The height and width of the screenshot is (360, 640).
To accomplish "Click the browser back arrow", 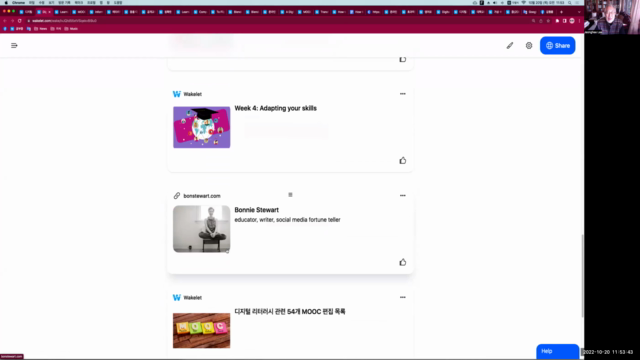I will point(5,20).
